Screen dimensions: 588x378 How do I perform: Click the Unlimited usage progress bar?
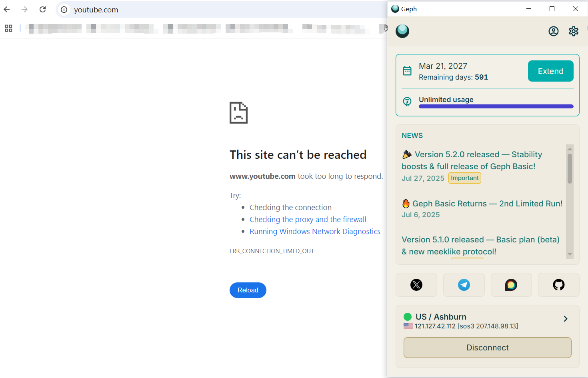(496, 106)
